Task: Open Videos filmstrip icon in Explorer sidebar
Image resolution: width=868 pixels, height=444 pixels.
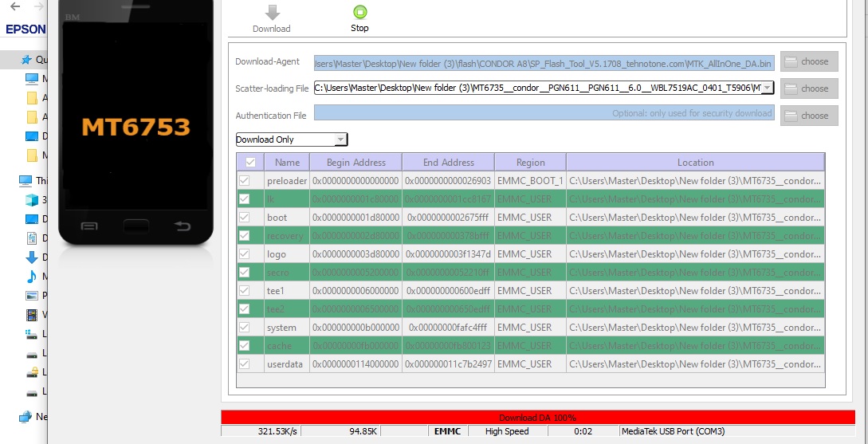Action: [32, 315]
